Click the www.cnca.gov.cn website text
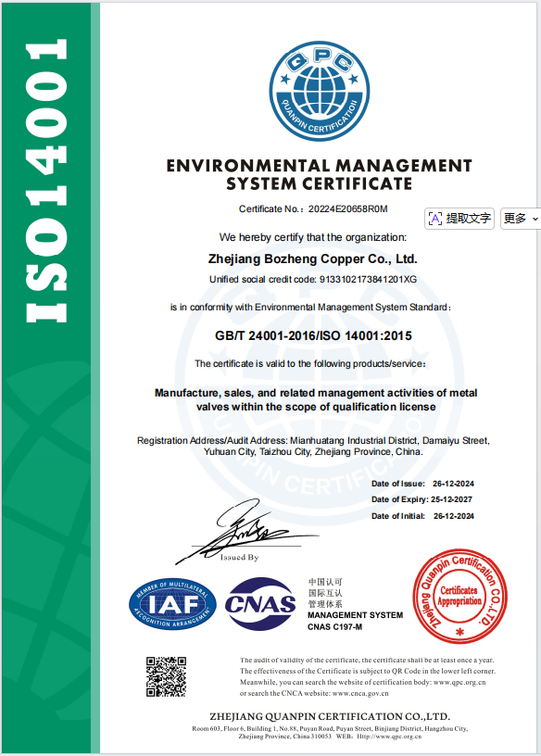Screen dimensions: 541x756 coord(360,693)
